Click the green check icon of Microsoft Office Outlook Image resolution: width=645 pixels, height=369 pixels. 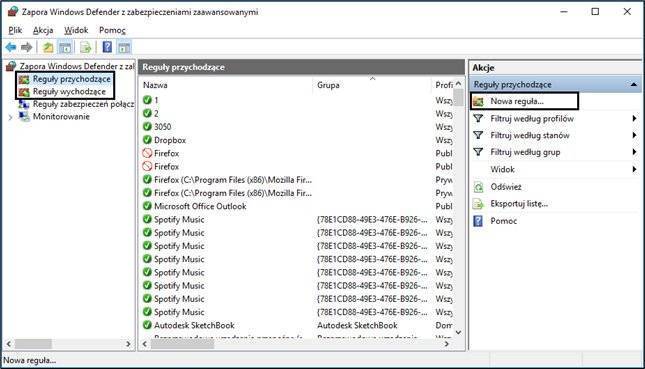147,206
